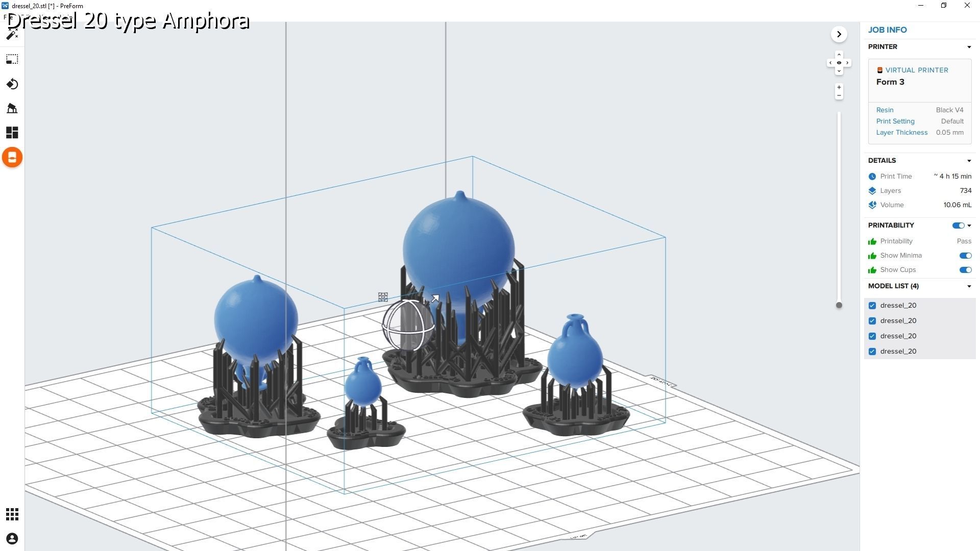Click the scale arrow handle near manipulator
Viewport: 980px width, 551px height.
pos(435,298)
